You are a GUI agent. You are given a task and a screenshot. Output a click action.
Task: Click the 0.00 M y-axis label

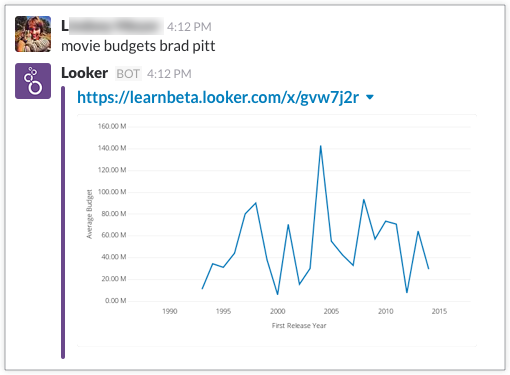click(x=115, y=301)
